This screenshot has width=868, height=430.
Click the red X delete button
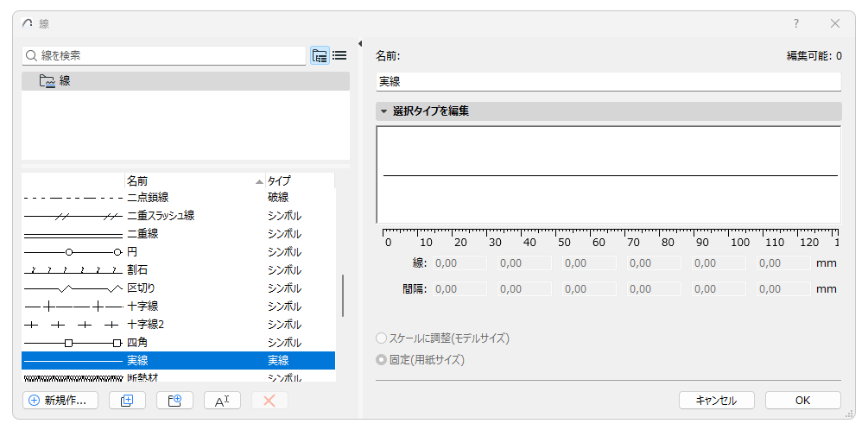click(269, 401)
